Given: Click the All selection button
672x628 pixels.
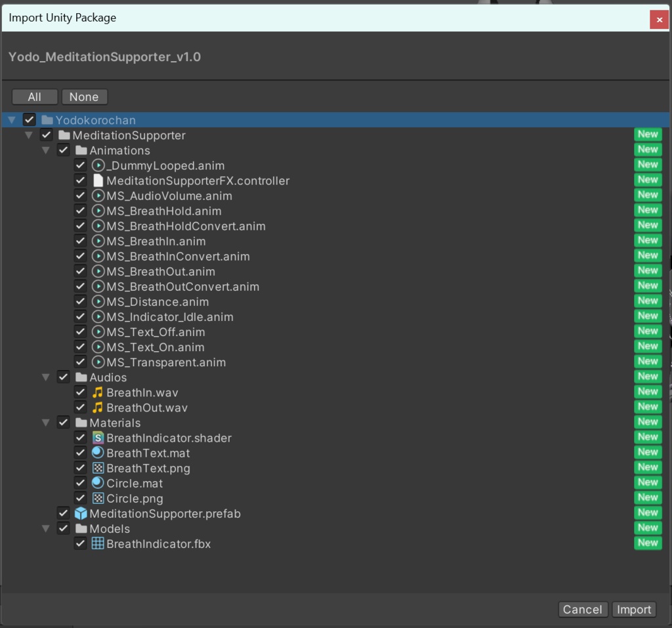Looking at the screenshot, I should coord(35,97).
